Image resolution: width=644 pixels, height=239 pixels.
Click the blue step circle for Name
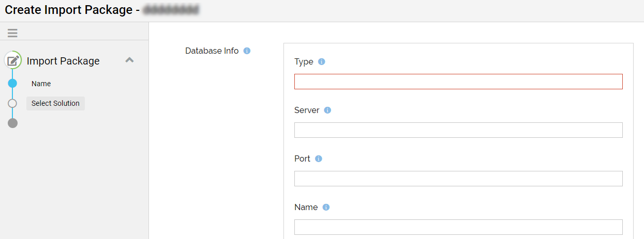[x=12, y=83]
